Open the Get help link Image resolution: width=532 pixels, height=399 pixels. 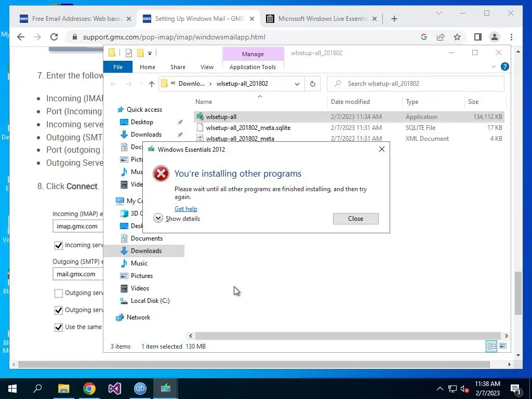pos(185,209)
